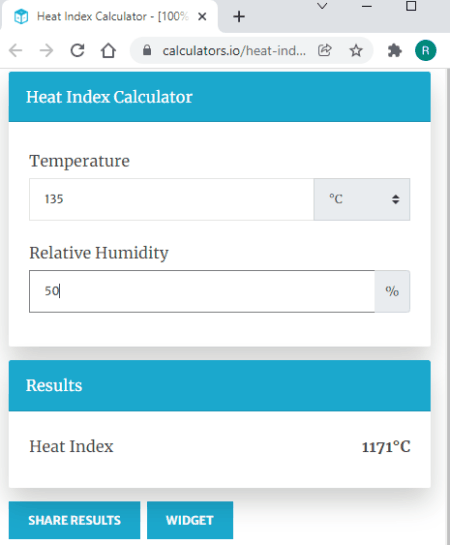The width and height of the screenshot is (450, 545).
Task: Click the Share Results button
Action: 74,520
